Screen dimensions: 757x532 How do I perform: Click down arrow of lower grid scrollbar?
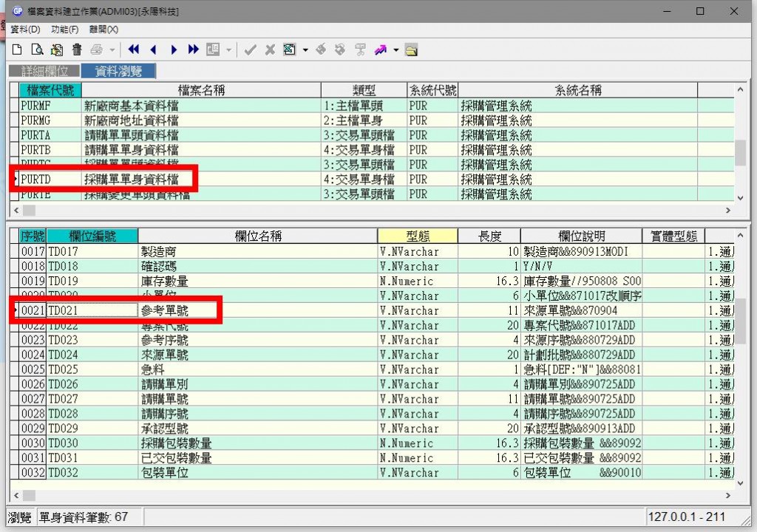(x=740, y=483)
